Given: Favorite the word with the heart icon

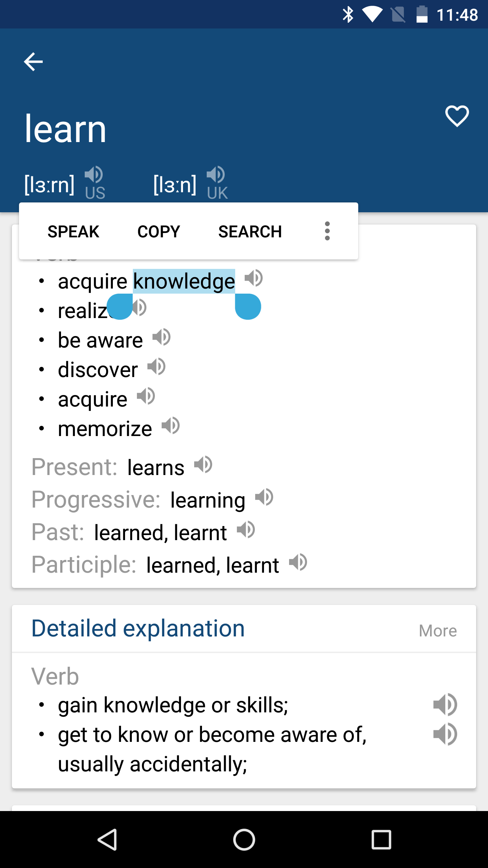Looking at the screenshot, I should click(457, 116).
